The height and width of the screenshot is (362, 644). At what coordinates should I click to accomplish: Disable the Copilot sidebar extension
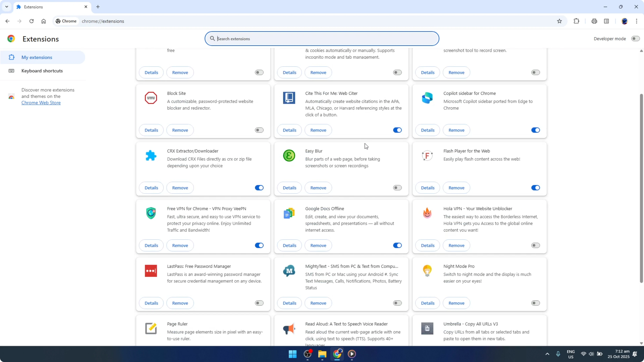(x=535, y=130)
